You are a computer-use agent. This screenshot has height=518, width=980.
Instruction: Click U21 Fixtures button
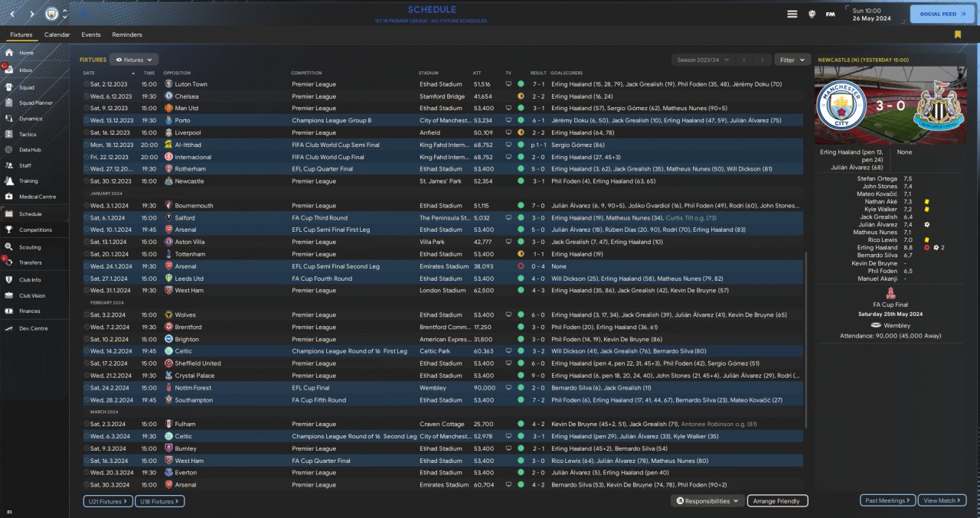pos(108,501)
